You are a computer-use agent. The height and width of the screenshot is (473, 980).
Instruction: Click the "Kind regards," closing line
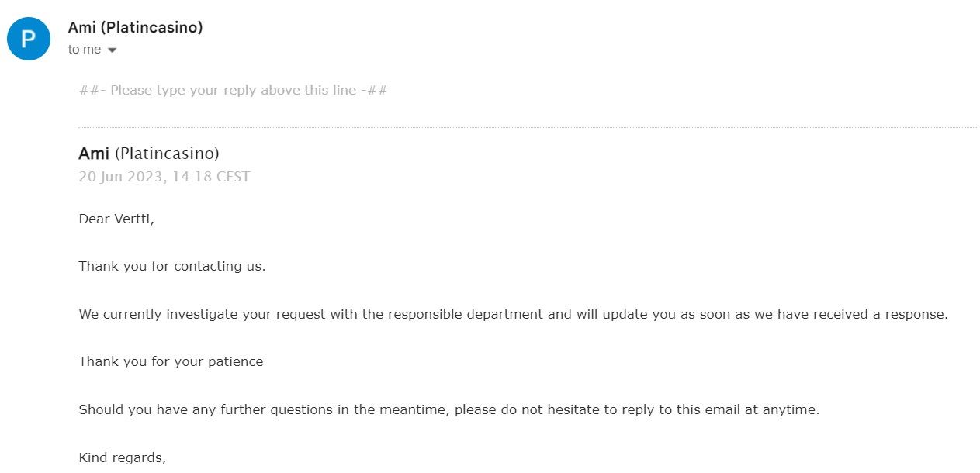[x=123, y=457]
